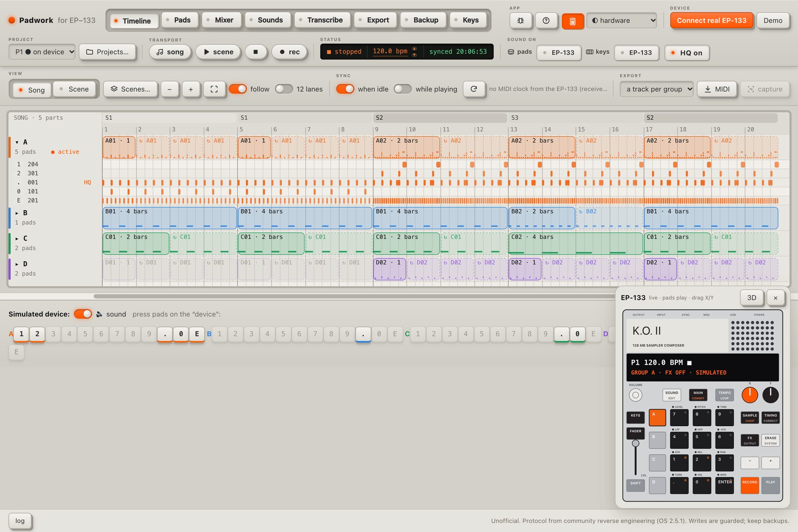The width and height of the screenshot is (798, 532).
Task: Enable the 12 lanes switch
Action: click(x=284, y=89)
